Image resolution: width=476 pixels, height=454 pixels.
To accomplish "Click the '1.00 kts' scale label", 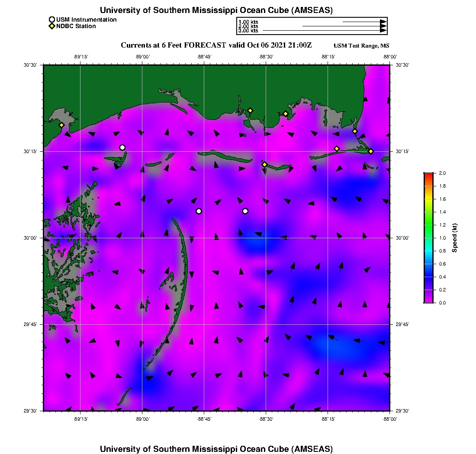I will tap(248, 22).
